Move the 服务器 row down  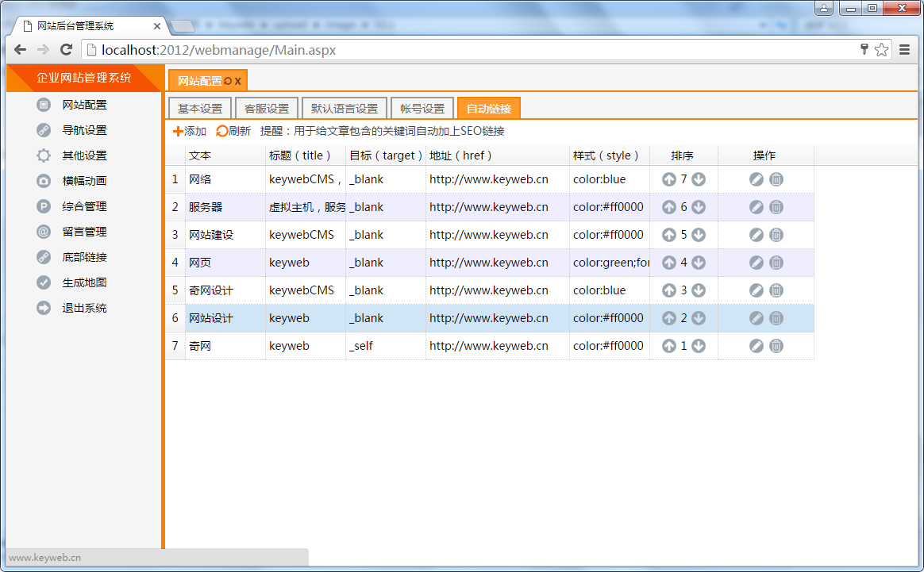(699, 207)
